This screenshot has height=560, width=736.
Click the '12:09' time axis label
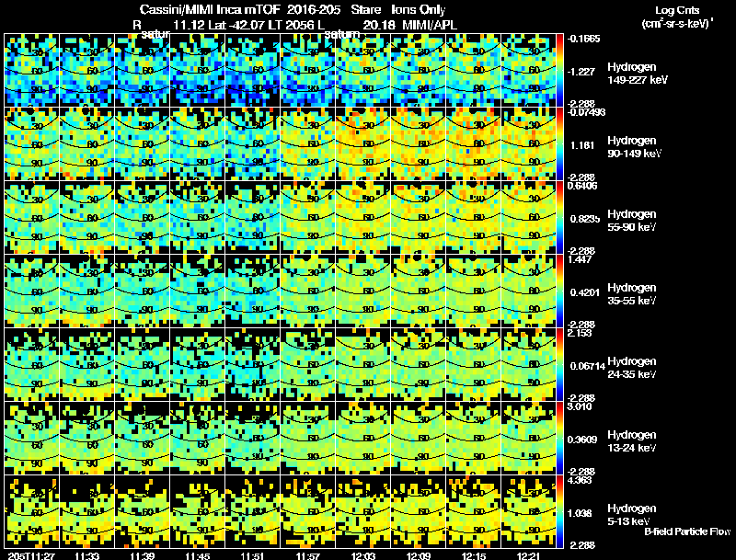(419, 555)
